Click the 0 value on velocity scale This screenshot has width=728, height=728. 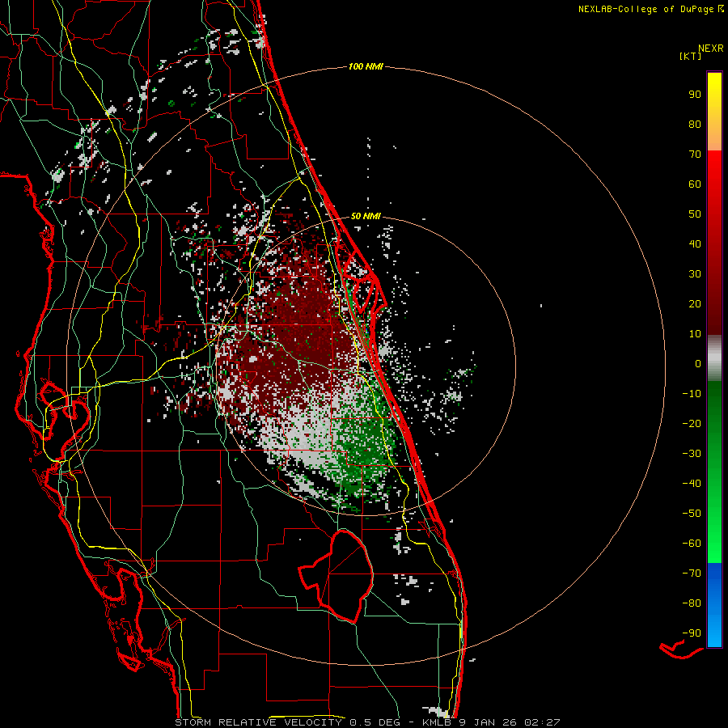coord(698,363)
